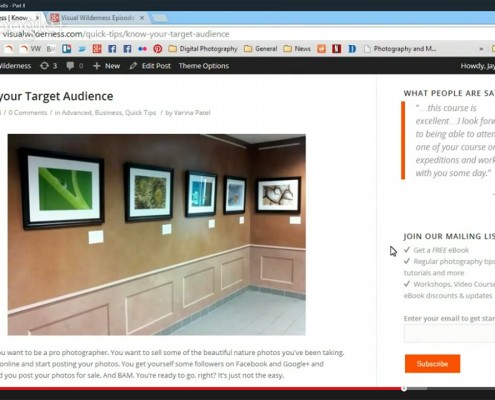
Task: Click the mailing list email field
Action: pos(449,334)
